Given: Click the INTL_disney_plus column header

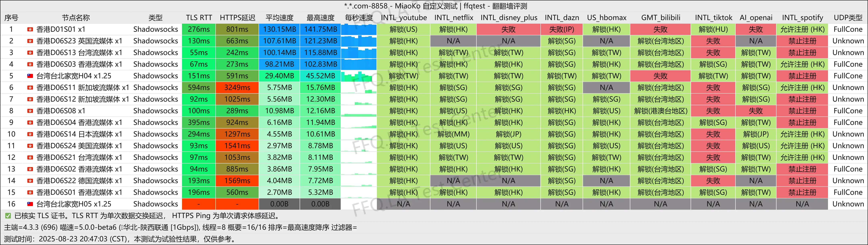Looking at the screenshot, I should [509, 18].
